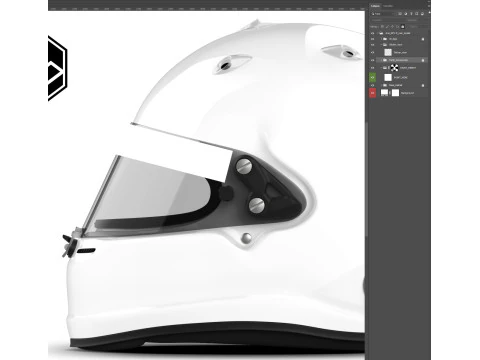Click lock position icon
The image size is (480, 360).
(x=392, y=27)
